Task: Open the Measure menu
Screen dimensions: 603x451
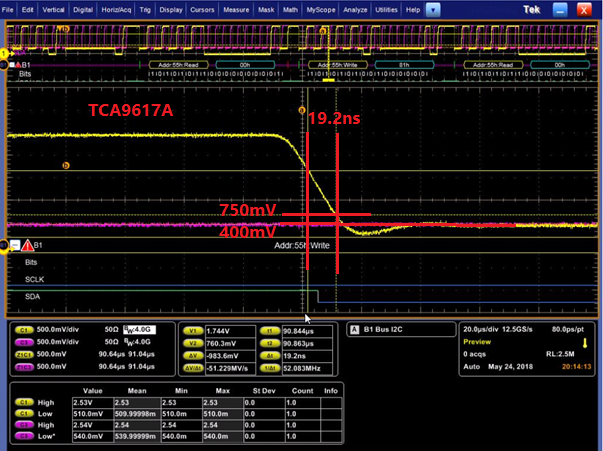Action: [236, 10]
